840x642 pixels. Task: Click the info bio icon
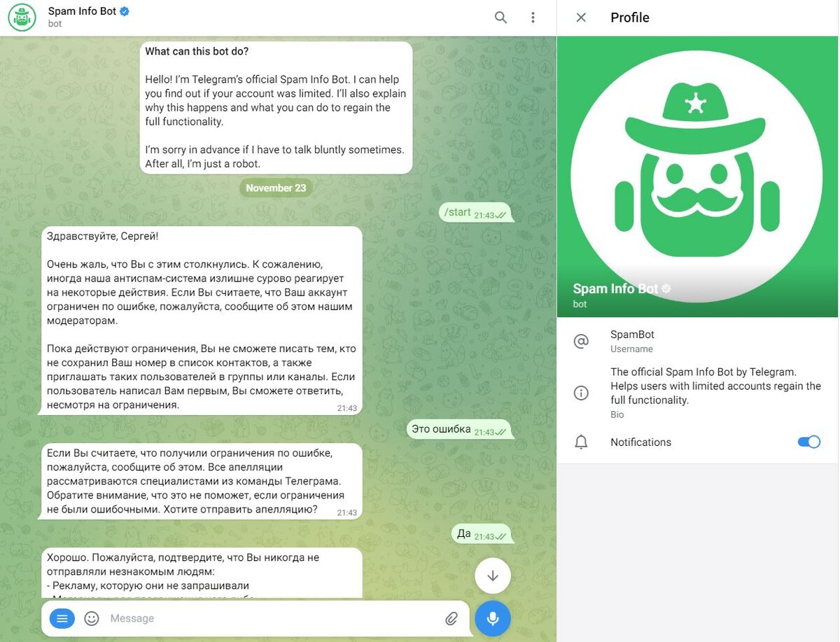click(x=581, y=393)
